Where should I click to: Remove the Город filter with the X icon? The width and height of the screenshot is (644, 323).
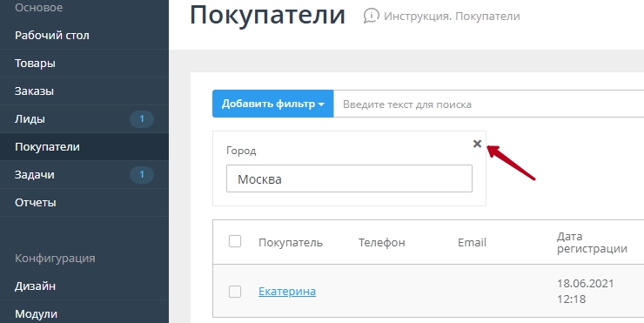pyautogui.click(x=477, y=144)
